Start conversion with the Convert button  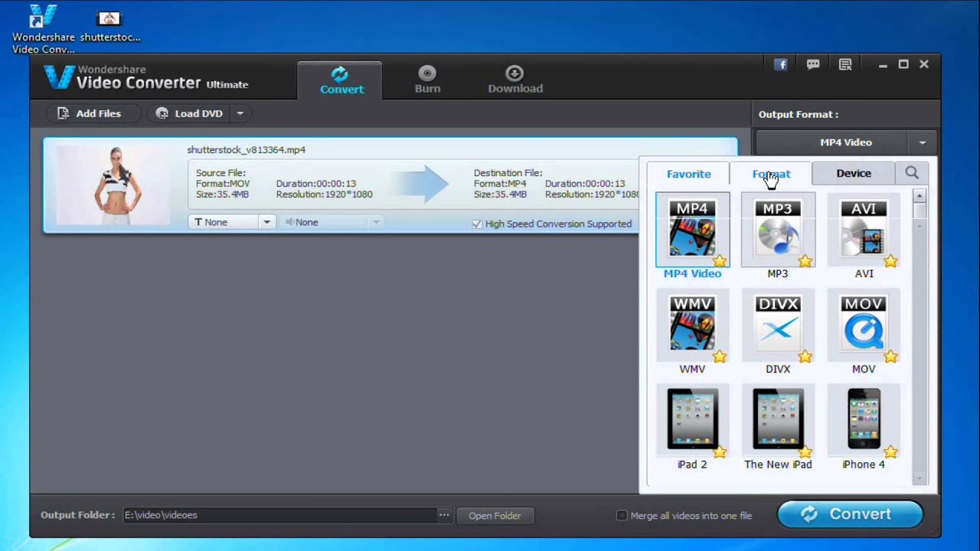click(850, 514)
